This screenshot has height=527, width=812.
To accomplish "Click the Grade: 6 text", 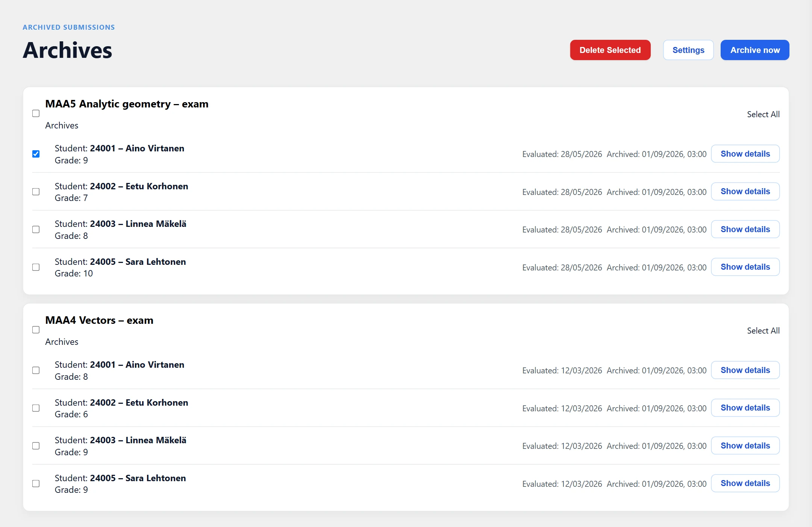I will (71, 414).
